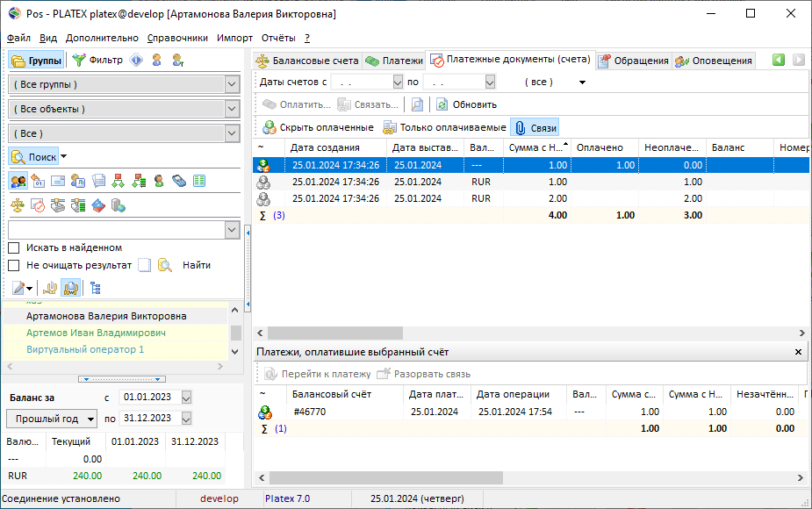
Task: Toggle 'Скрыть оплаченные' filter
Action: (318, 127)
